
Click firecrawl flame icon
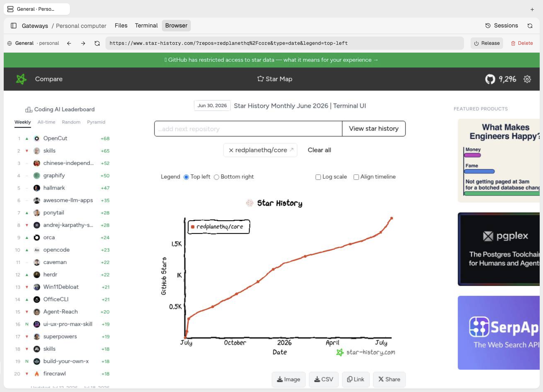click(x=37, y=374)
